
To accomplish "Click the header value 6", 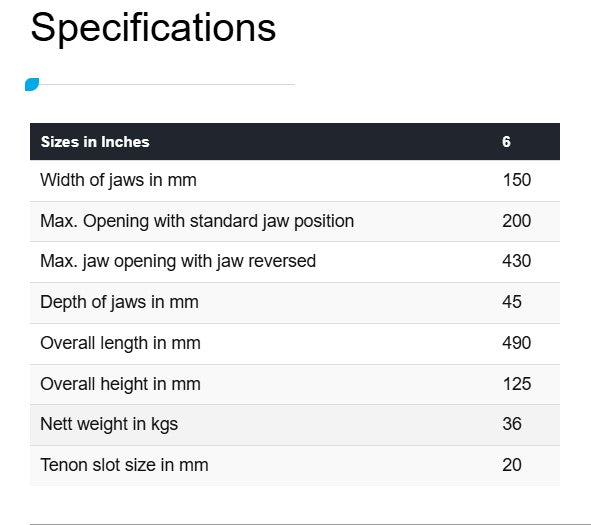I will pos(506,142).
